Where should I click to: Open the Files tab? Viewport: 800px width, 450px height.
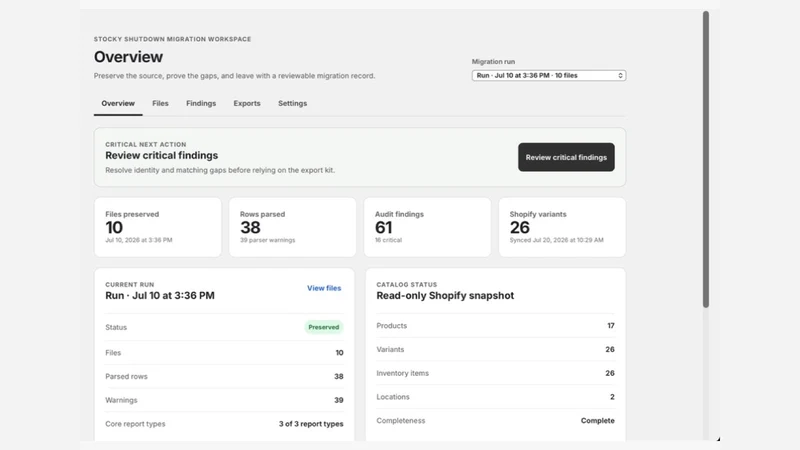(x=160, y=104)
